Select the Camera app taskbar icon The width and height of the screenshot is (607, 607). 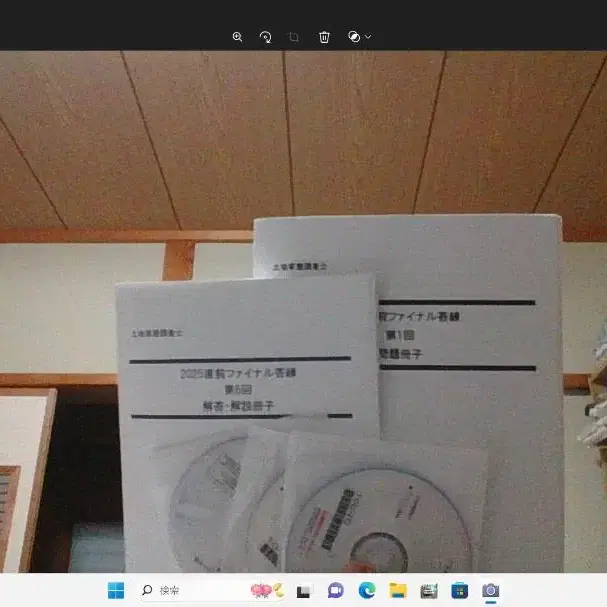point(490,591)
